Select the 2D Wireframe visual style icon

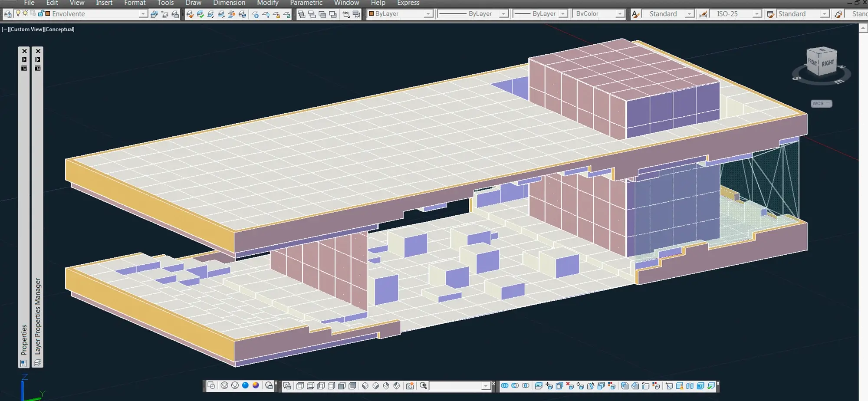click(211, 385)
